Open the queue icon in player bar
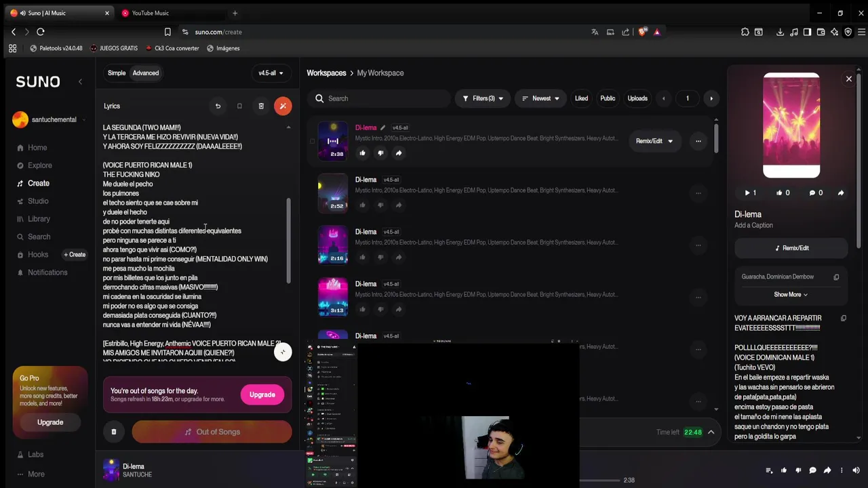The height and width of the screenshot is (488, 868). 769,470
